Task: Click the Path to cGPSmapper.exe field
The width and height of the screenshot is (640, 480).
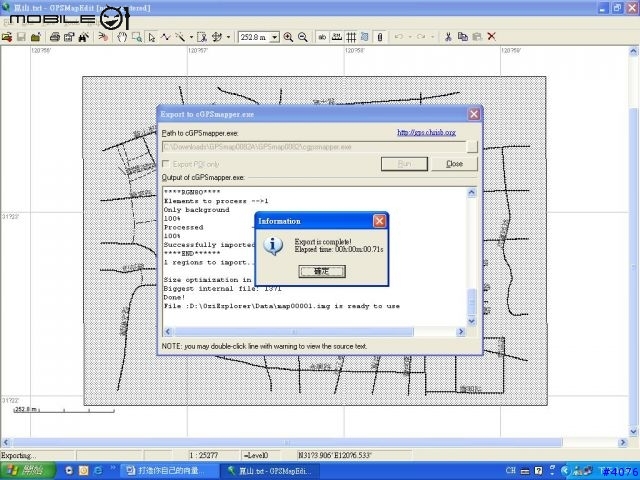Action: 313,147
